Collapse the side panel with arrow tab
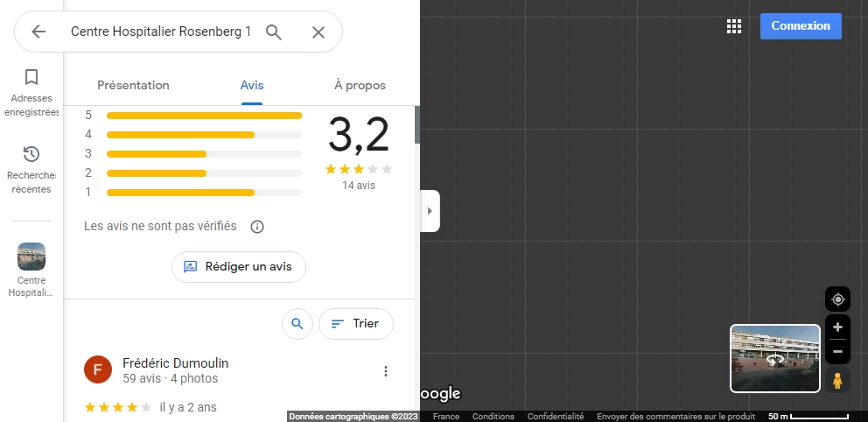This screenshot has height=422, width=868. [x=430, y=211]
